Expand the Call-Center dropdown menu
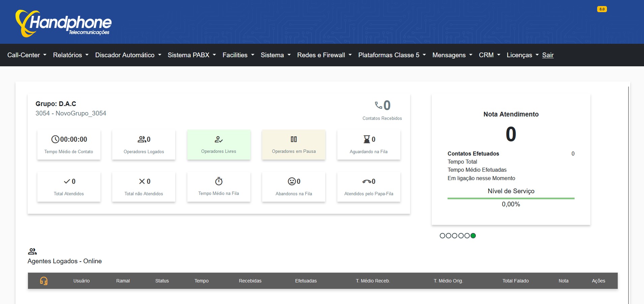644x304 pixels. pyautogui.click(x=27, y=55)
